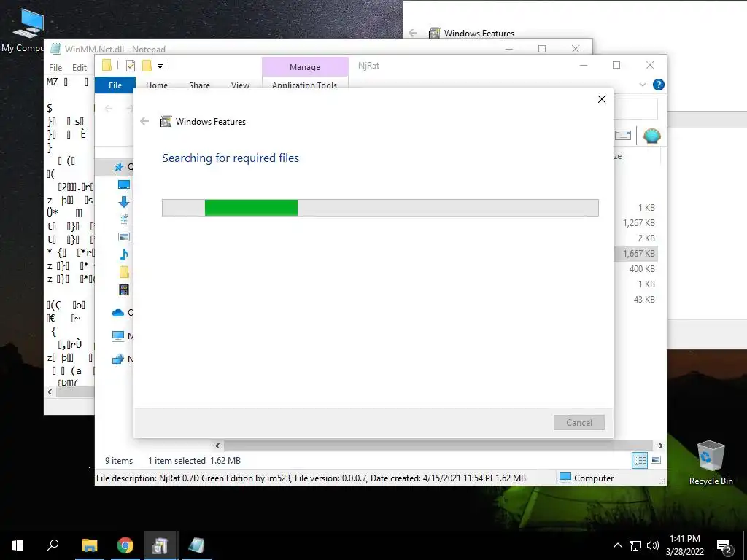Open the Edit menu in Notepad
Viewport: 747px width, 560px height.
[79, 68]
